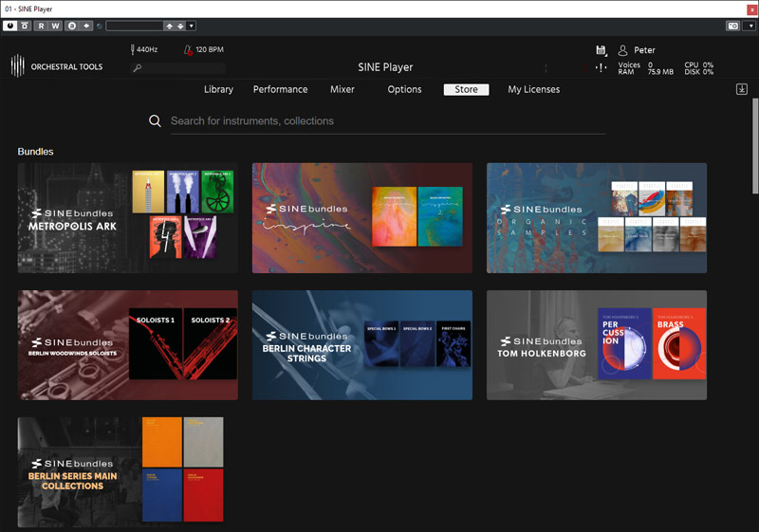Open the dropdown arrow beside camera icon
759x532 pixels.
point(749,26)
